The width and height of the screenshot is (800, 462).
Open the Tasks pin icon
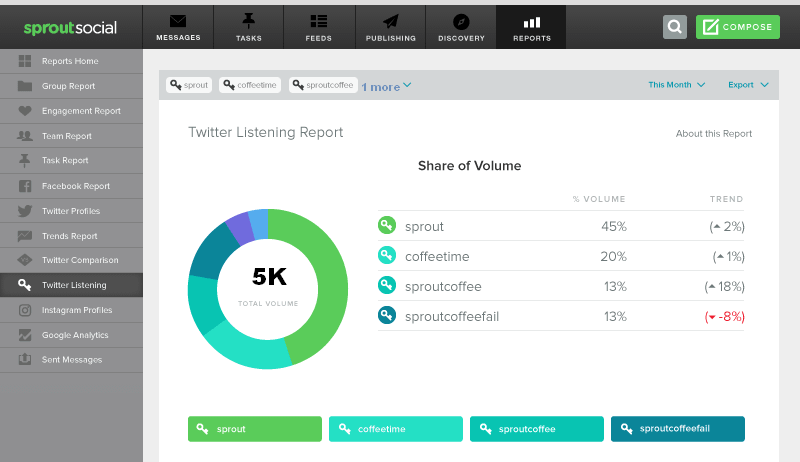248,20
